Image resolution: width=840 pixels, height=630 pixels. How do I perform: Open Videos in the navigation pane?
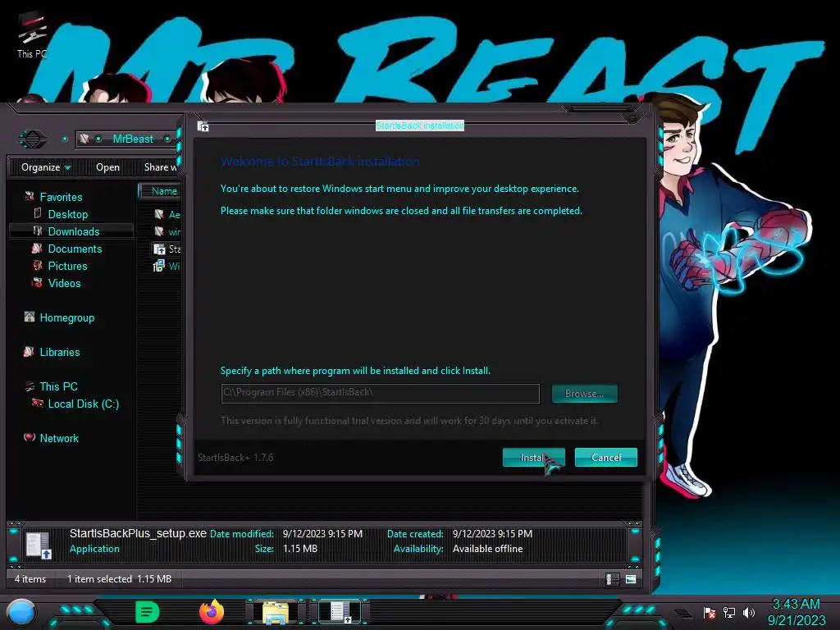point(64,283)
